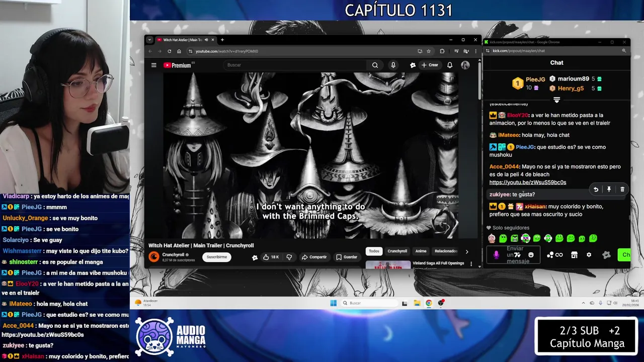Viewport: 644px width, 362px height.
Task: Insert the first pink quick emote
Action: 492,238
